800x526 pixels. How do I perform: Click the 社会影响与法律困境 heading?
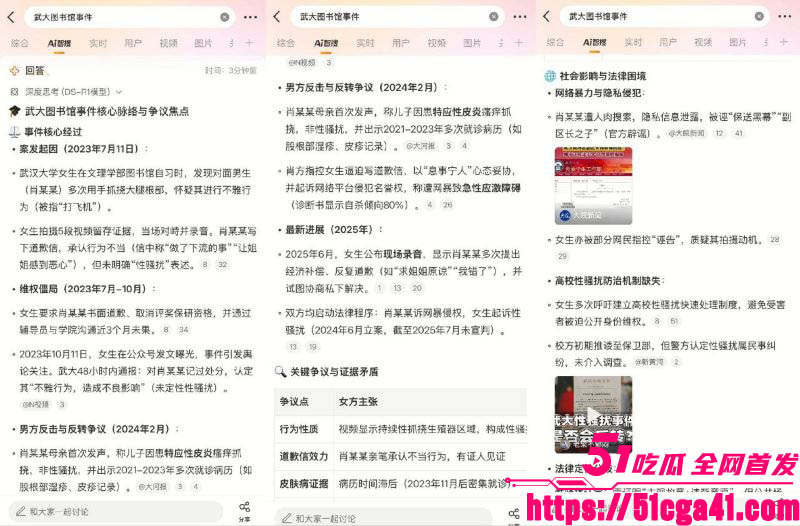(603, 76)
